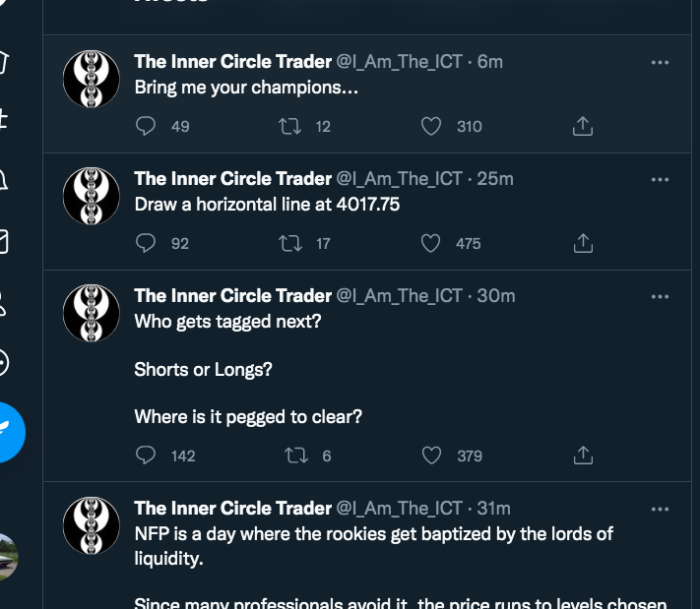Open the @I_Am_The_ICT handle on the 25m tweet
Viewport: 700px width, 609px height.
[x=399, y=178]
